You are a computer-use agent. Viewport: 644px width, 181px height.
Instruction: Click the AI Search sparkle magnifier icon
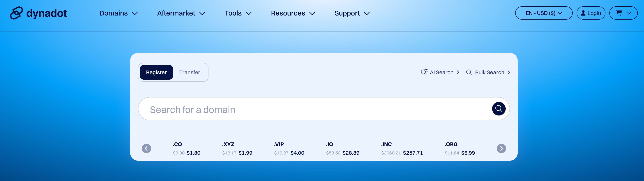pyautogui.click(x=424, y=72)
